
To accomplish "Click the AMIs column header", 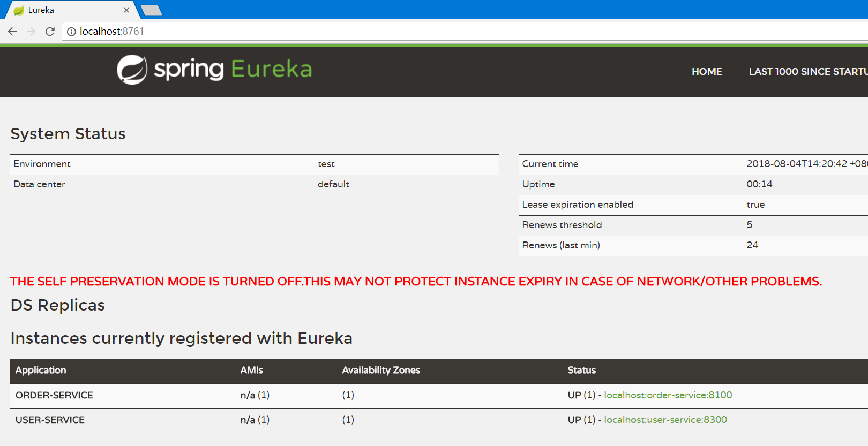I will (x=252, y=370).
